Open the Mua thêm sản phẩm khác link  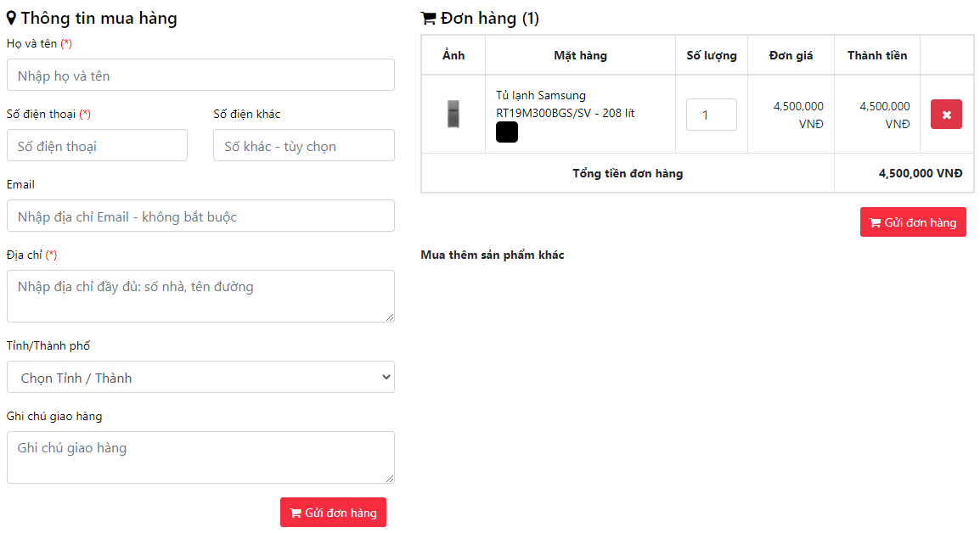[493, 255]
